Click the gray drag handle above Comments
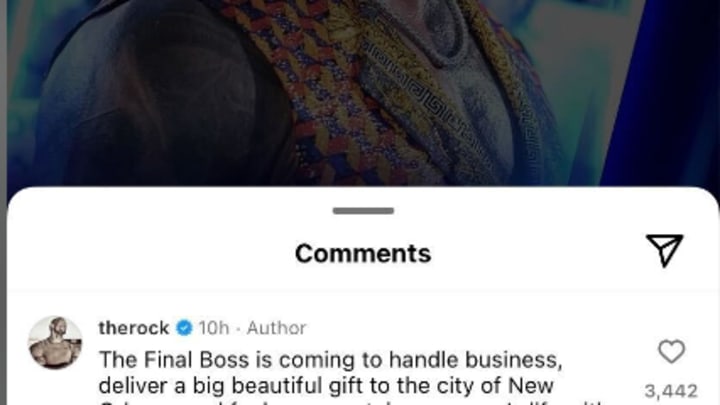Image resolution: width=720 pixels, height=405 pixels. click(363, 211)
